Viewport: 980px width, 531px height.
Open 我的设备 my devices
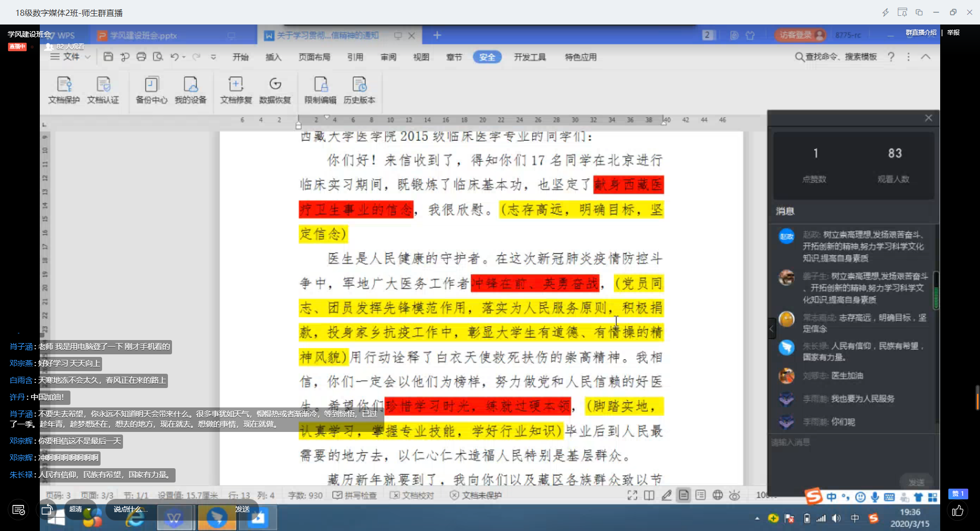(x=190, y=90)
